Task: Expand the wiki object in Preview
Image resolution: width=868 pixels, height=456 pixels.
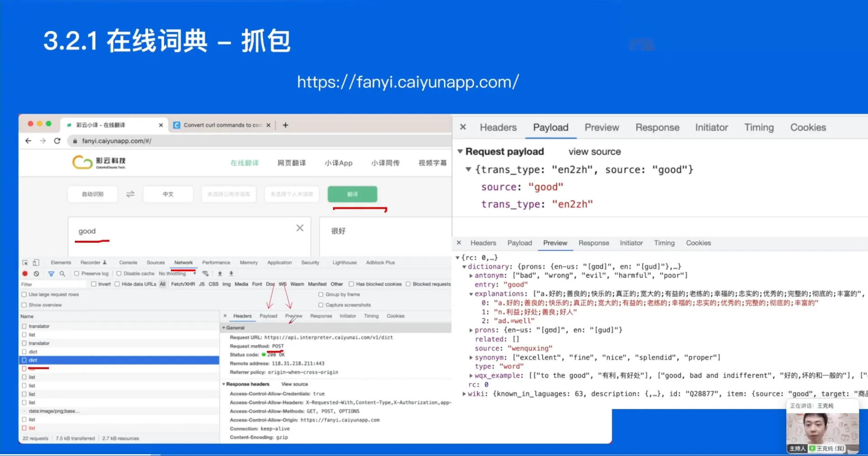Action: pyautogui.click(x=464, y=394)
